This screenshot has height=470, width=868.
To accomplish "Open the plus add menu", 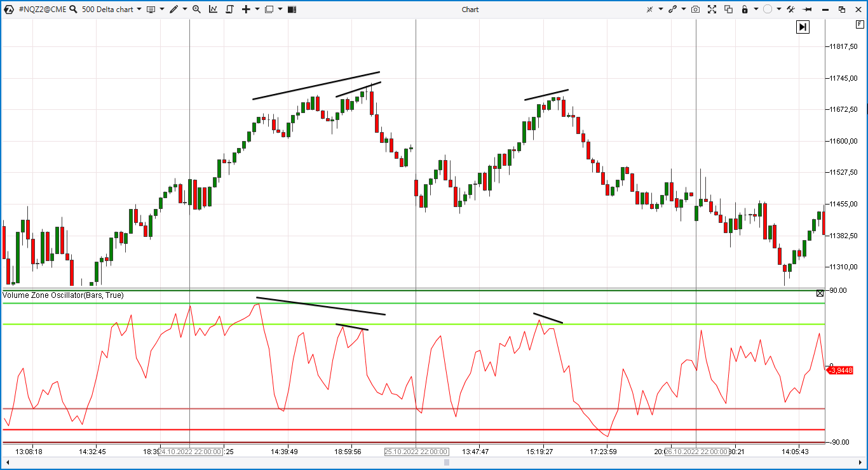I will 246,10.
